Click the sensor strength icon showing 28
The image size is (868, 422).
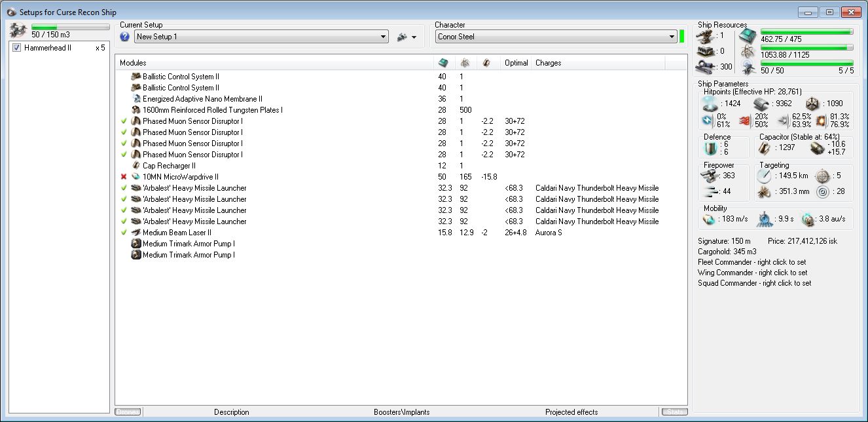click(x=822, y=191)
